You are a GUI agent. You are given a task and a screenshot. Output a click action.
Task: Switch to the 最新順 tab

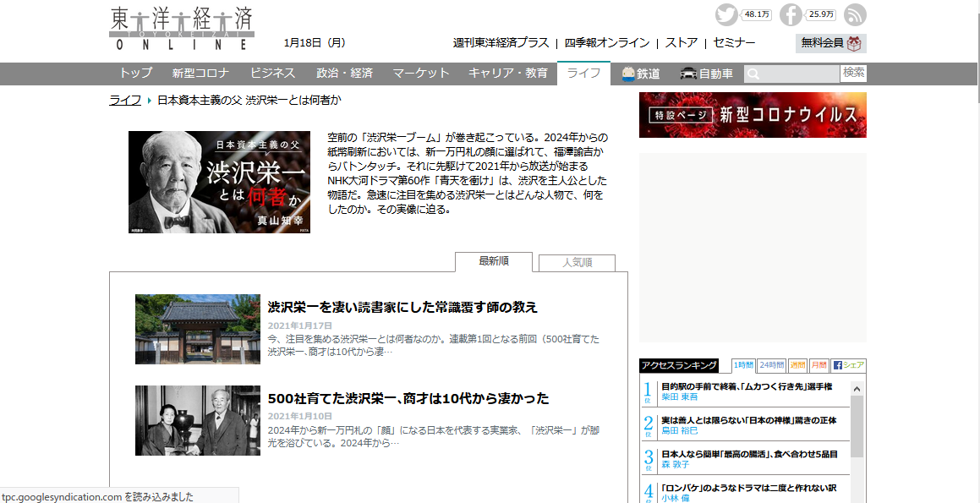(x=494, y=261)
